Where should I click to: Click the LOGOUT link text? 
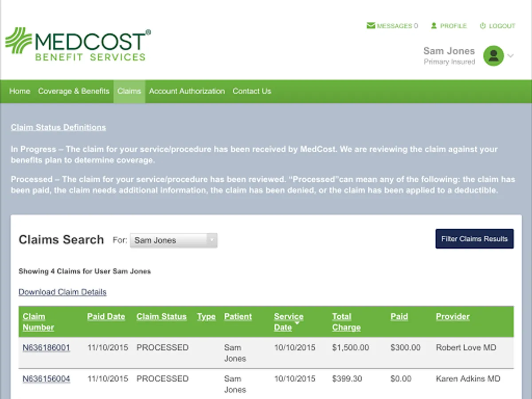tap(502, 26)
